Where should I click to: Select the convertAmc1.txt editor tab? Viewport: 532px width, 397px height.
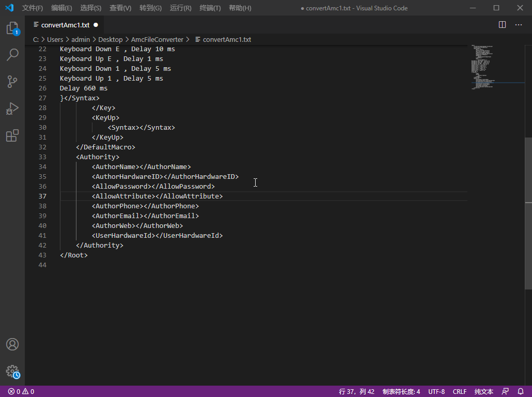pyautogui.click(x=65, y=25)
